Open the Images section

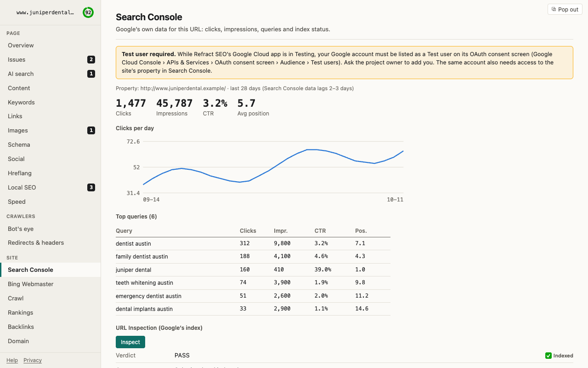pyautogui.click(x=51, y=130)
